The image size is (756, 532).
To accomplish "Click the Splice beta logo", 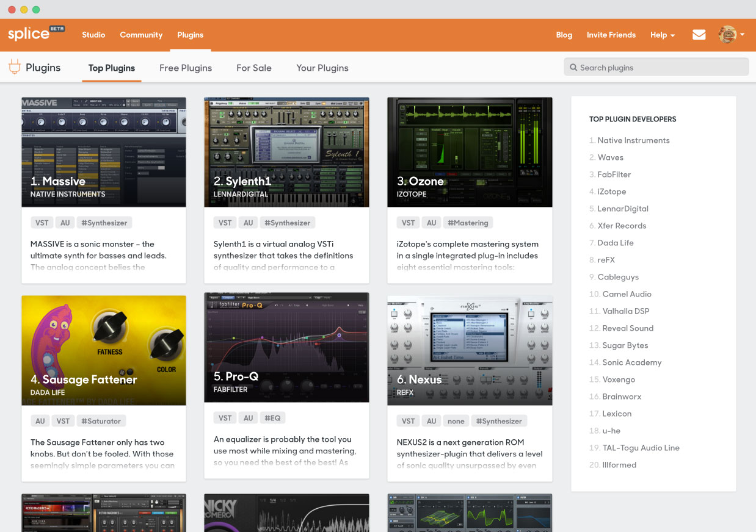I will [x=37, y=34].
